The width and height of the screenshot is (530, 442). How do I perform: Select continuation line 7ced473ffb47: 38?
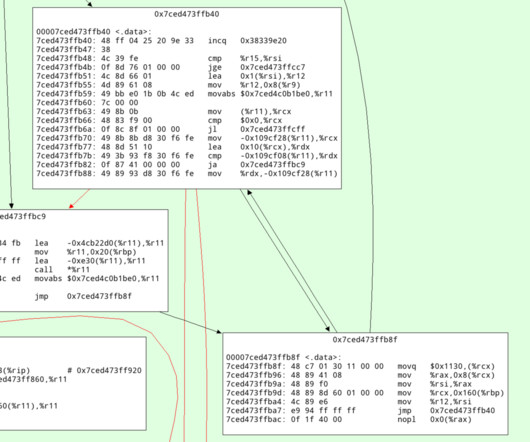(73, 49)
